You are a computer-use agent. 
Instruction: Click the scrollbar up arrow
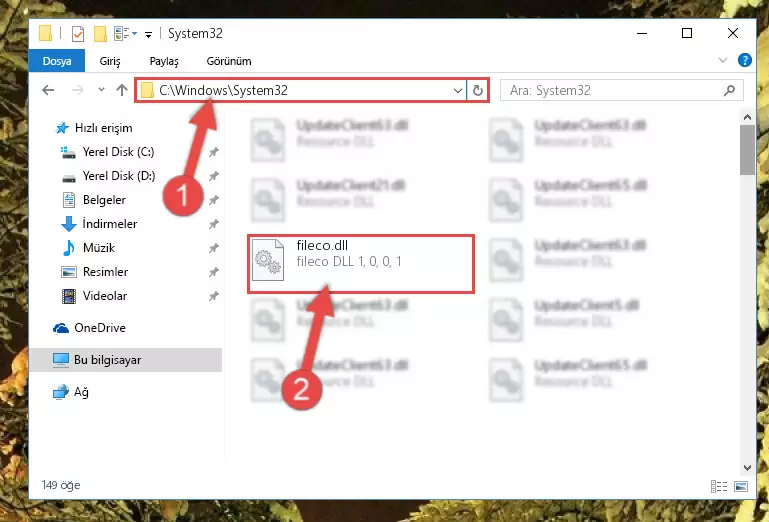tap(747, 117)
